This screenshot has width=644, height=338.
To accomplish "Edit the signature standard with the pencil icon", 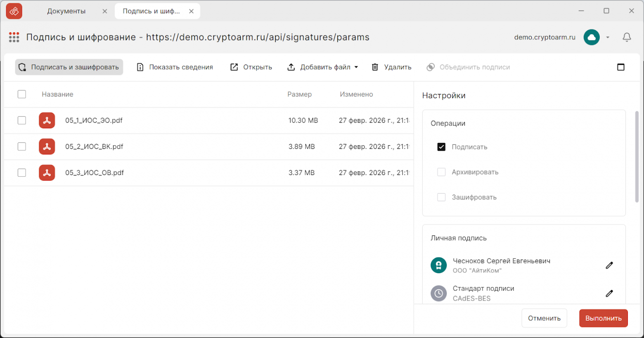I will [x=609, y=293].
